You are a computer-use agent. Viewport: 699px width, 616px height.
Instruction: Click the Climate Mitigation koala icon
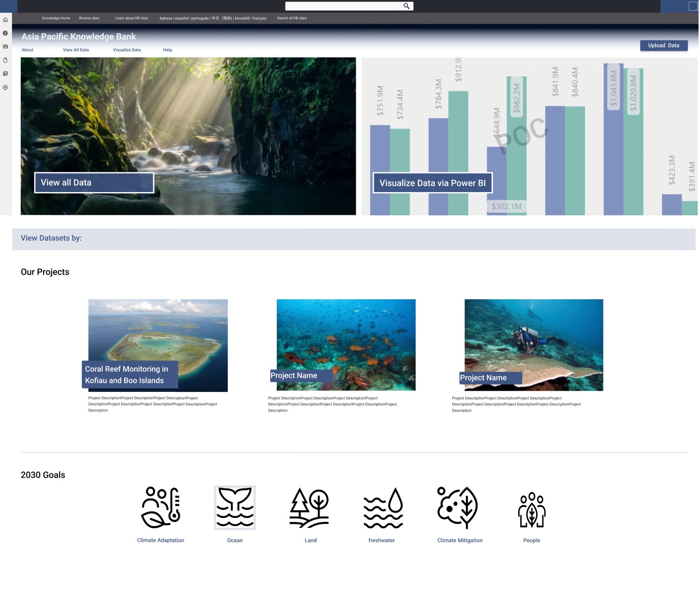tap(459, 507)
